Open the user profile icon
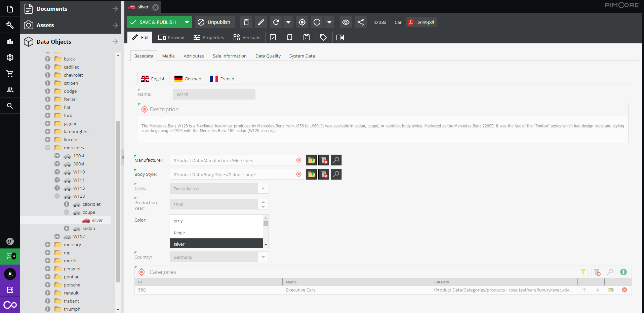The width and height of the screenshot is (644, 313). coord(10,274)
